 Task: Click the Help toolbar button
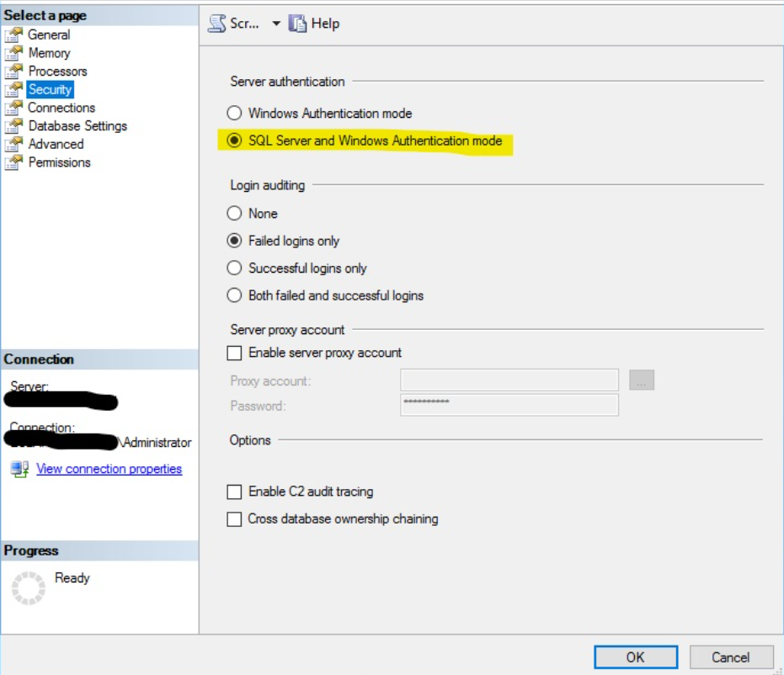[314, 24]
